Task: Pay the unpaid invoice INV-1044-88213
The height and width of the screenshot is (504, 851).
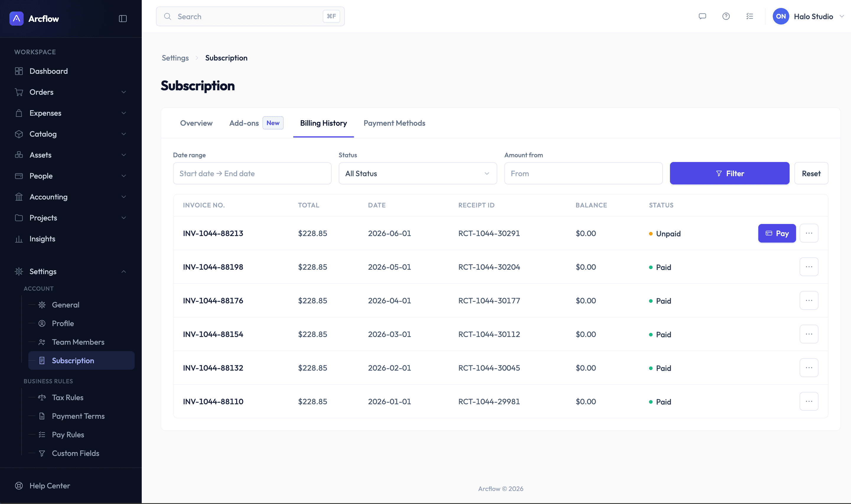Action: [x=777, y=233]
